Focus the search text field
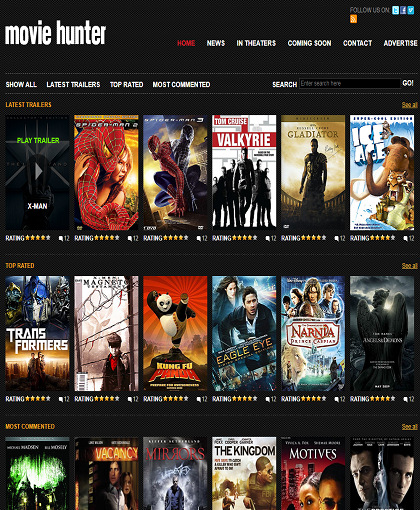The width and height of the screenshot is (420, 510). 350,83
